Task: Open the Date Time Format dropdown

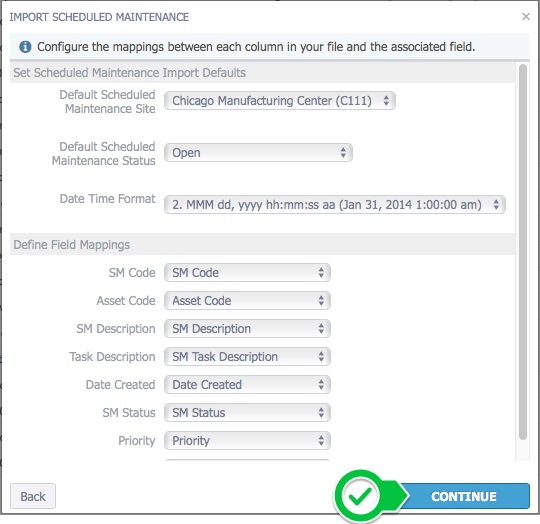Action: coord(335,205)
